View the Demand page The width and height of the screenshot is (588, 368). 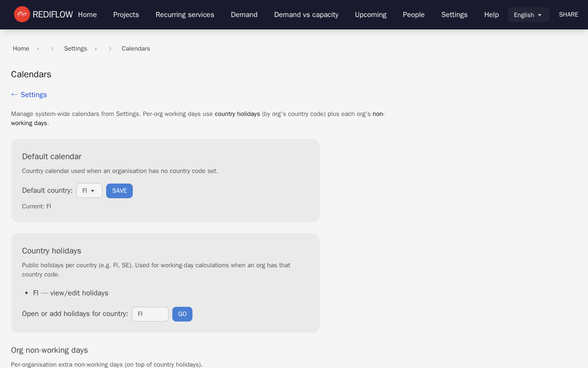[244, 15]
